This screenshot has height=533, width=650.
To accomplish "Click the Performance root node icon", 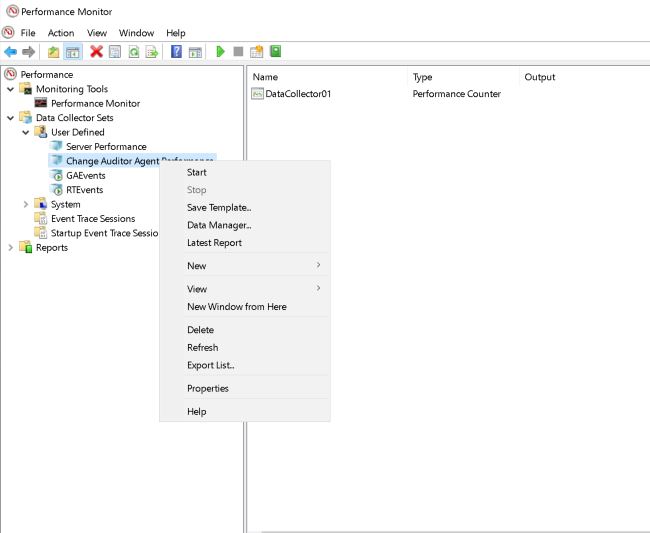I will (x=10, y=74).
